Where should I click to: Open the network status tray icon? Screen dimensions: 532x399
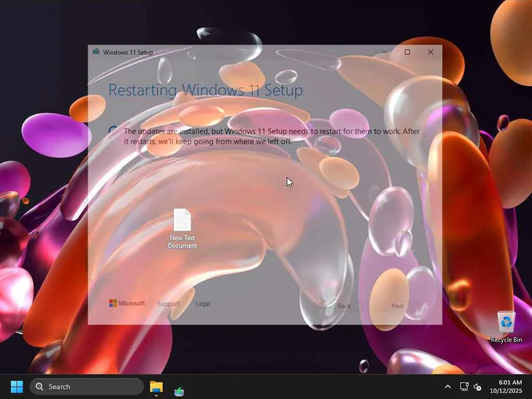(464, 387)
